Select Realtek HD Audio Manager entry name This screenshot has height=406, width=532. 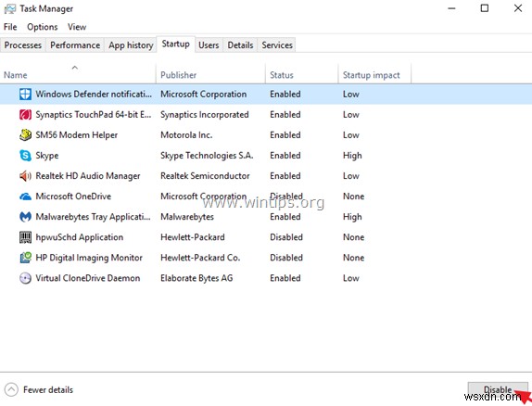[x=88, y=176]
